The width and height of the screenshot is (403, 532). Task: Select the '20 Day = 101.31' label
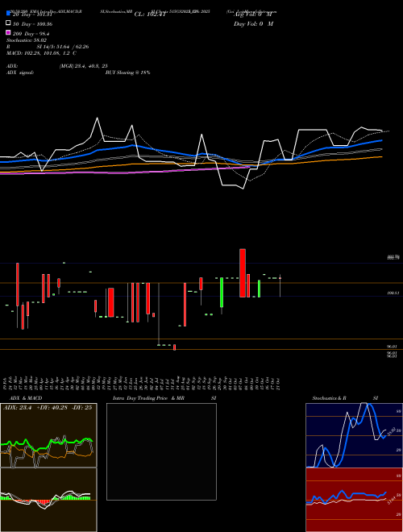(x=32, y=15)
